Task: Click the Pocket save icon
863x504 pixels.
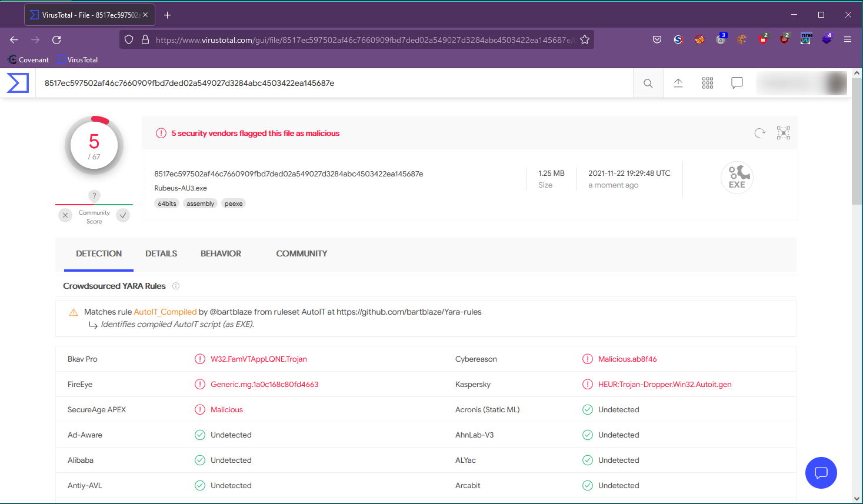Action: click(657, 40)
